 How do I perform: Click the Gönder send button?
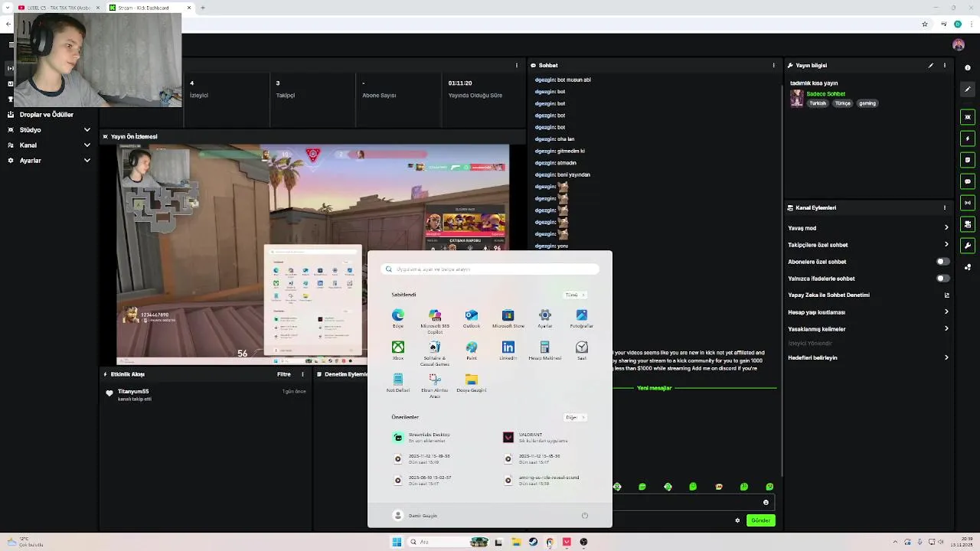[761, 520]
